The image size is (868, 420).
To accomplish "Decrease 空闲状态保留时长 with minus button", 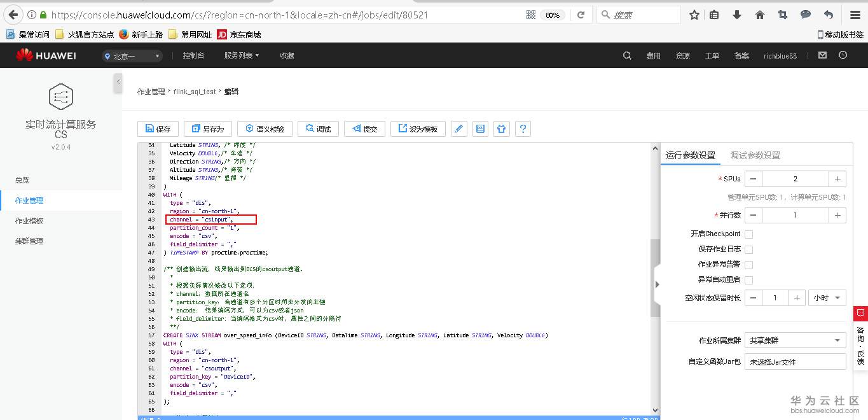I will coord(753,298).
